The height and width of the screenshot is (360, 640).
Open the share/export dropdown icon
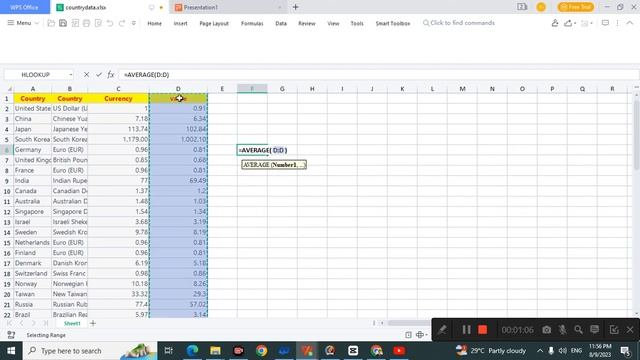tap(569, 23)
